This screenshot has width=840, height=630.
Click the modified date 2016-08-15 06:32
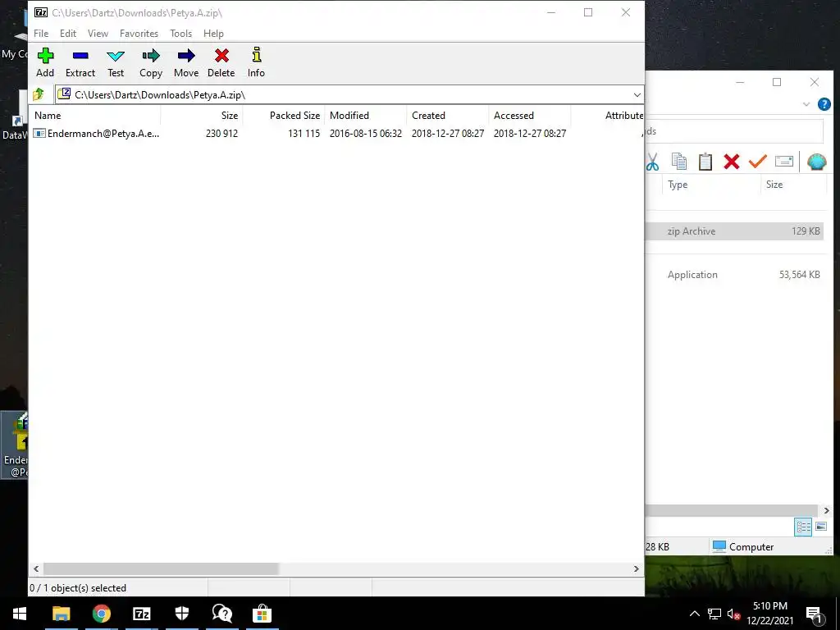pos(366,134)
